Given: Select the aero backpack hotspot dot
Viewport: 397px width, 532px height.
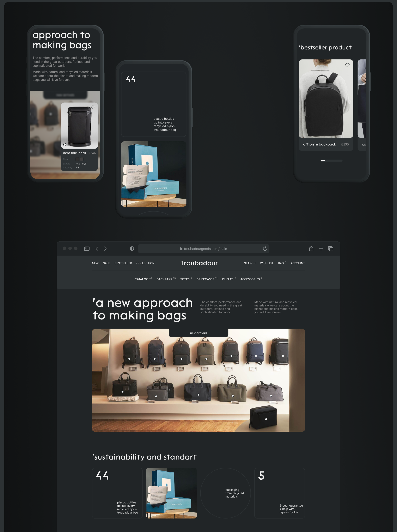Looking at the screenshot, I should coord(65,145).
